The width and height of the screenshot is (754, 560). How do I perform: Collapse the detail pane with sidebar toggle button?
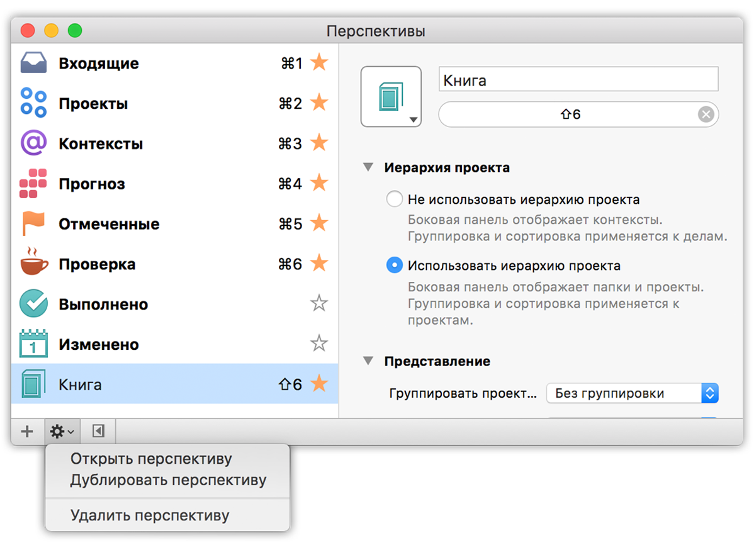[x=98, y=431]
